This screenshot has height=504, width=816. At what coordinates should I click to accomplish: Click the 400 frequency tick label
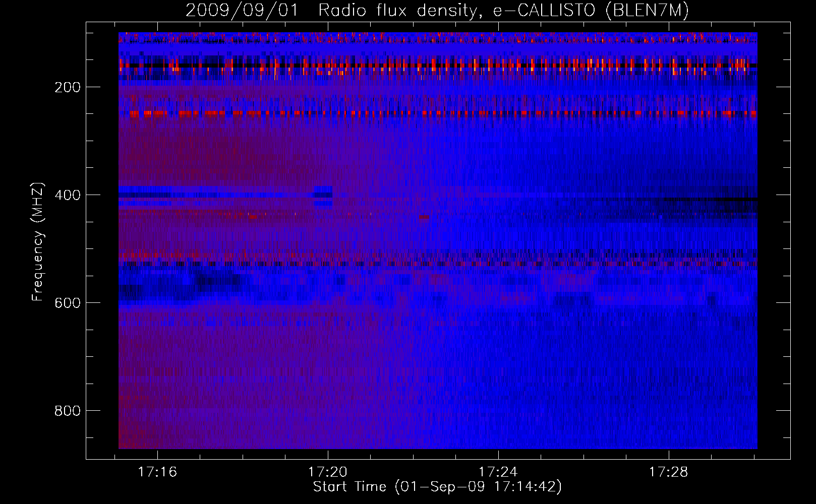pyautogui.click(x=68, y=195)
